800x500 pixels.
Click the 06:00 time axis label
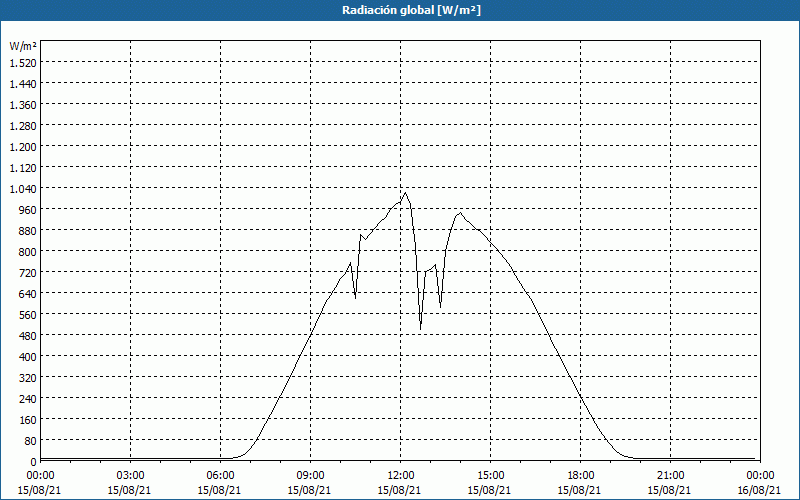pos(220,476)
